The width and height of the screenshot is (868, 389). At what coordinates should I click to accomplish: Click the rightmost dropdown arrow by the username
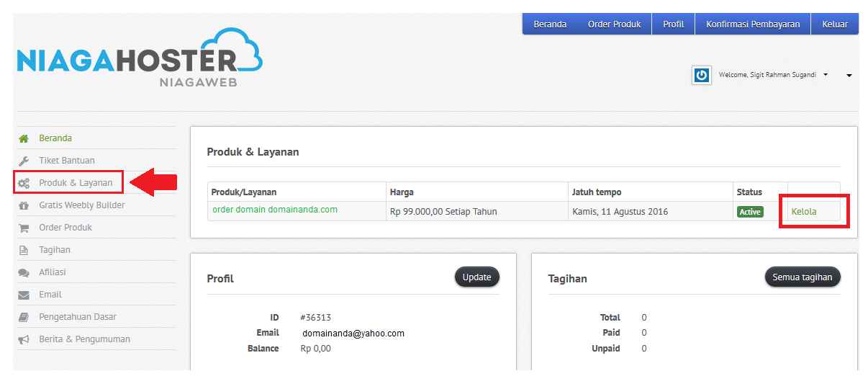849,76
